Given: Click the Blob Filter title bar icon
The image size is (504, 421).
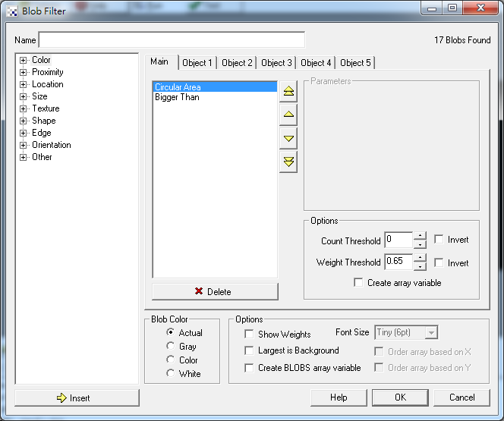Looking at the screenshot, I should tap(11, 11).
